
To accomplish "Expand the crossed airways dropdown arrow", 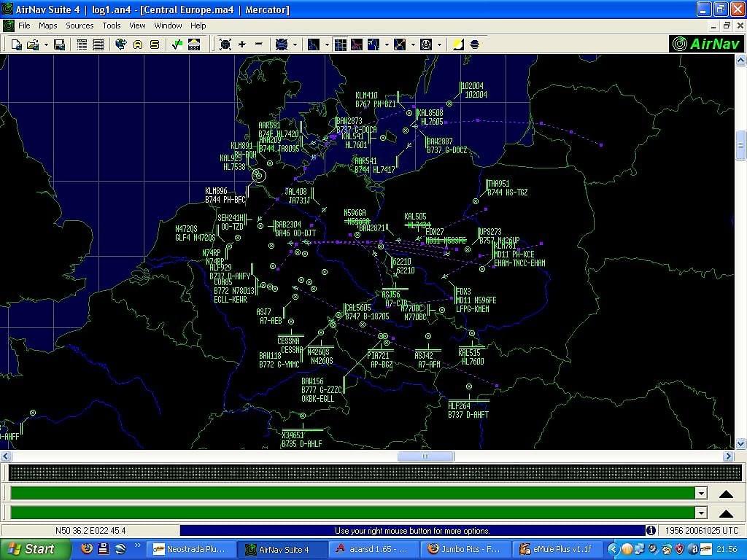I will point(413,45).
